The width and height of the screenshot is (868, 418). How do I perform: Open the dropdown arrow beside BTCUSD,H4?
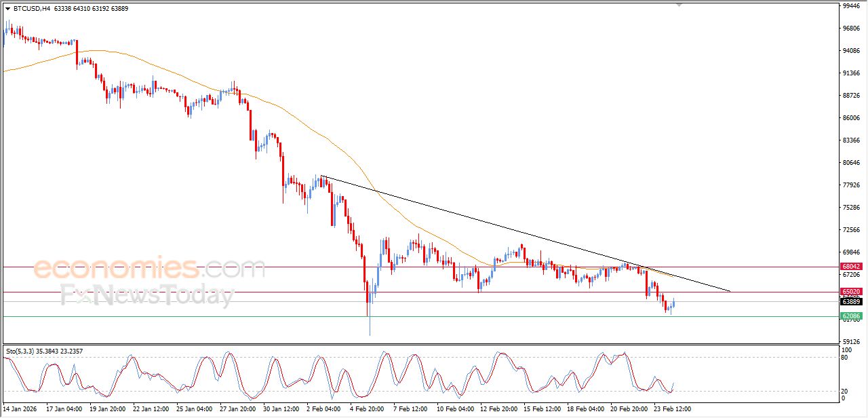click(x=7, y=9)
